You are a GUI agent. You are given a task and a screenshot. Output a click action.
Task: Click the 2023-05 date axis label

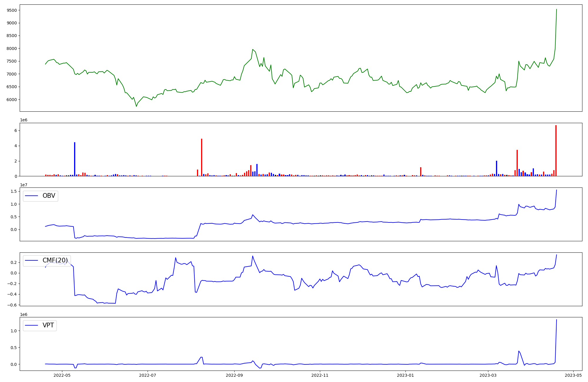tap(573, 375)
